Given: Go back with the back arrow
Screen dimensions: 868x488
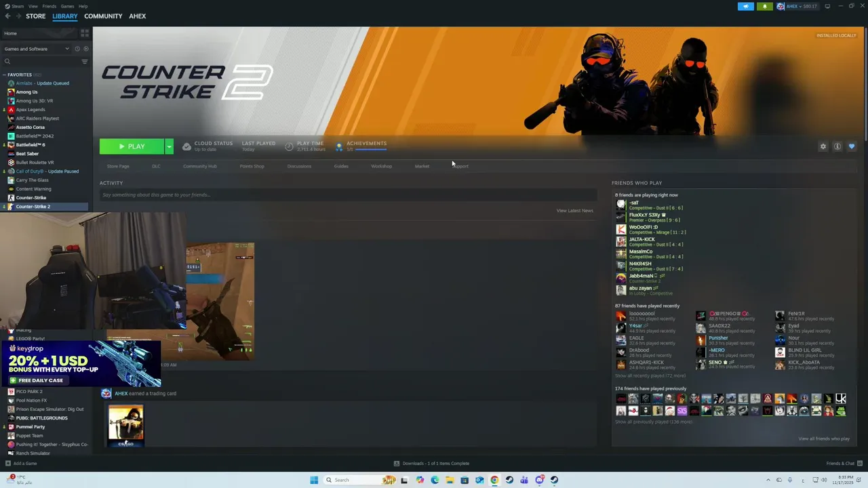Looking at the screenshot, I should (x=7, y=16).
